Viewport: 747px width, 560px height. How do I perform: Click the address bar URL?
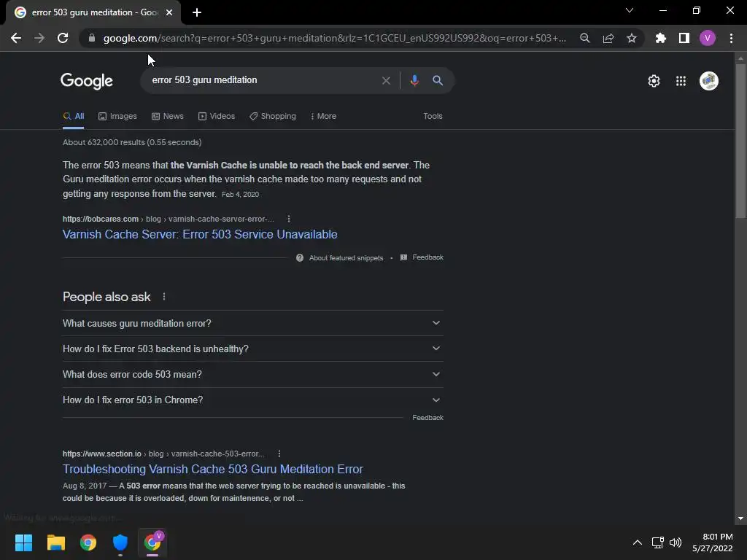point(334,38)
